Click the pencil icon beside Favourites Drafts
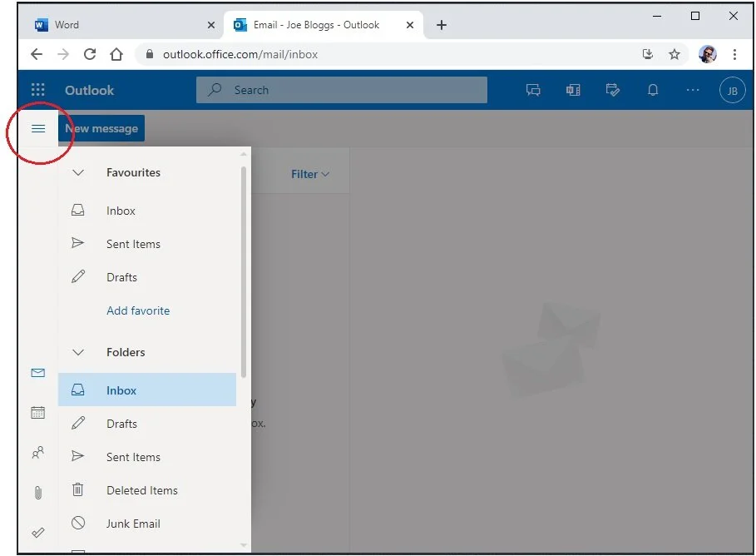756x556 pixels. 78,276
